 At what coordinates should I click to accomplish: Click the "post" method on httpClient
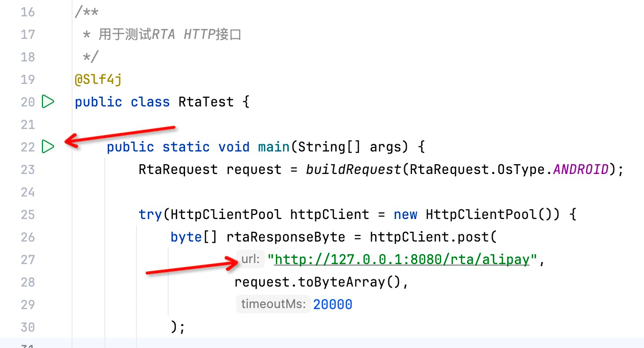pyautogui.click(x=473, y=237)
